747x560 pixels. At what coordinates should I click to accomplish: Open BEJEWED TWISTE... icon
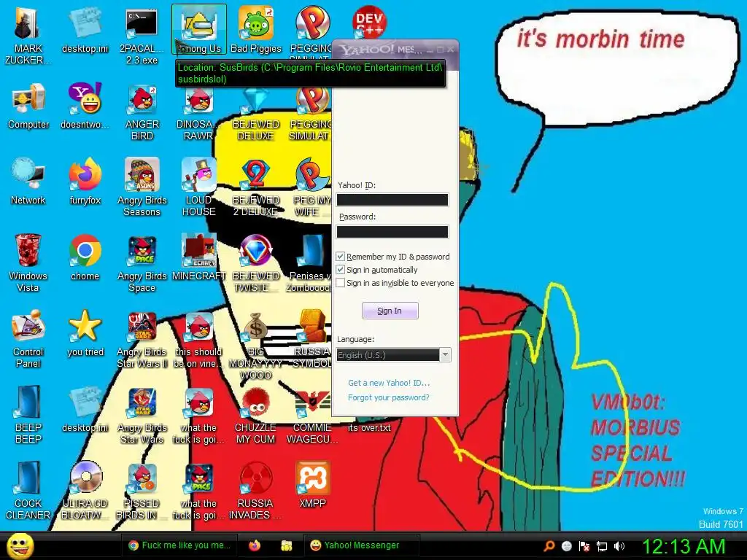pyautogui.click(x=255, y=262)
